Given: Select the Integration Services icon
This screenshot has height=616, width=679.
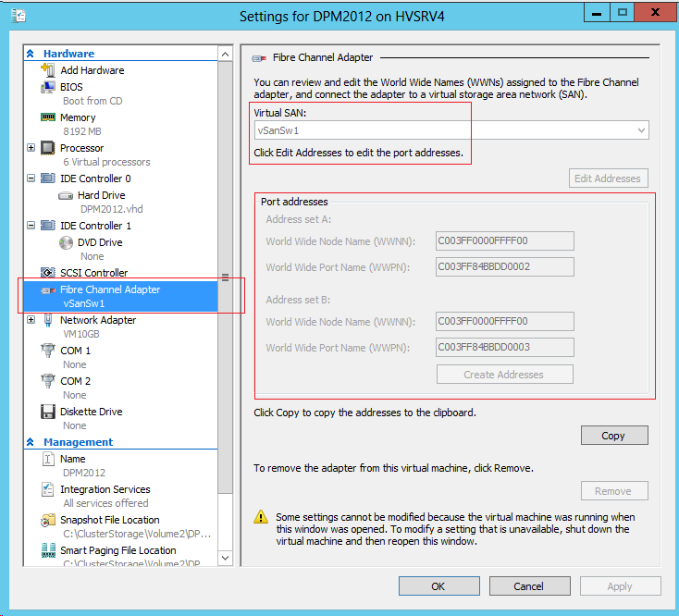Looking at the screenshot, I should click(47, 489).
